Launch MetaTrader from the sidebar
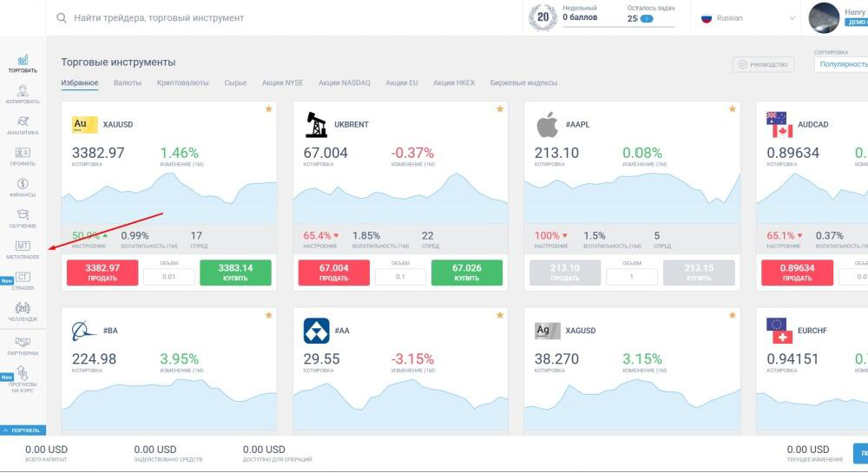The width and height of the screenshot is (868, 473). click(23, 250)
